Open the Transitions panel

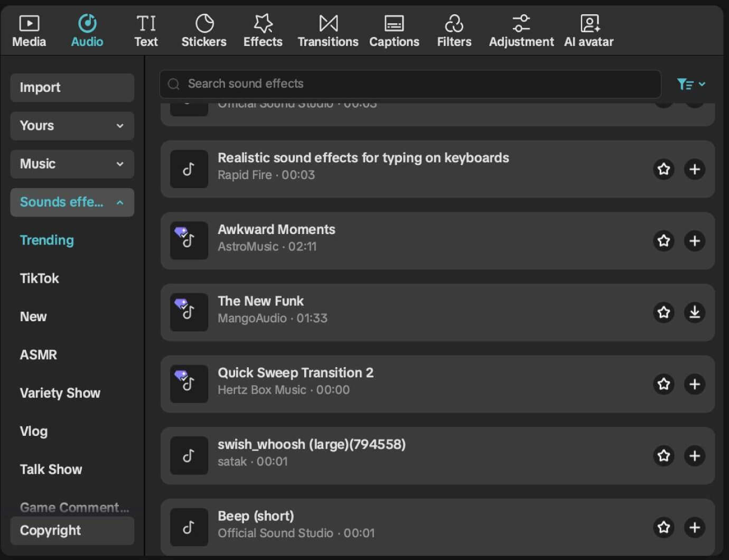[x=328, y=31]
